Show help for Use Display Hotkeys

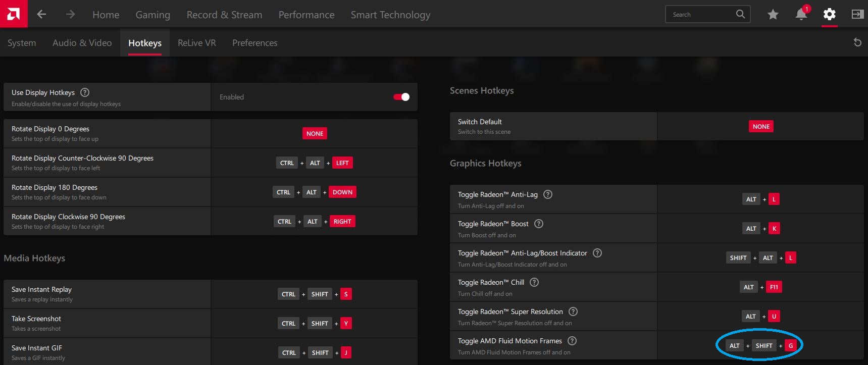[x=85, y=92]
